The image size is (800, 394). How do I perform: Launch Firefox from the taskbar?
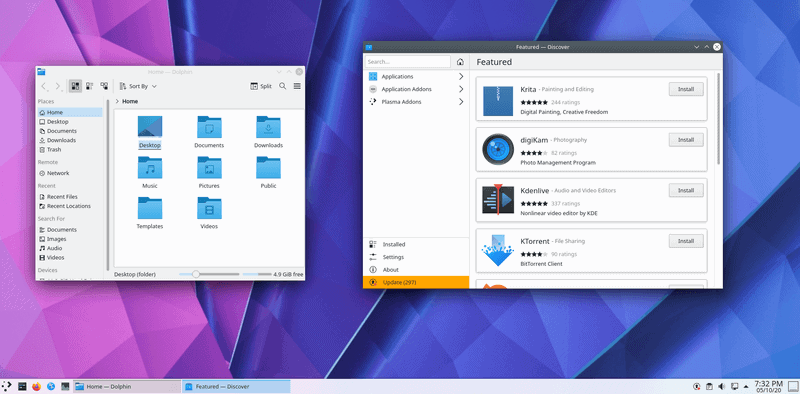[x=36, y=386]
